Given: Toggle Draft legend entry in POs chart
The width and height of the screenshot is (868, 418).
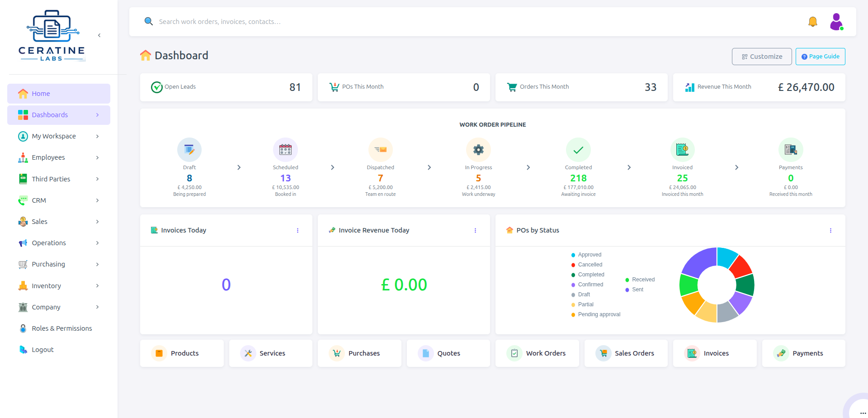Looking at the screenshot, I should [x=581, y=295].
